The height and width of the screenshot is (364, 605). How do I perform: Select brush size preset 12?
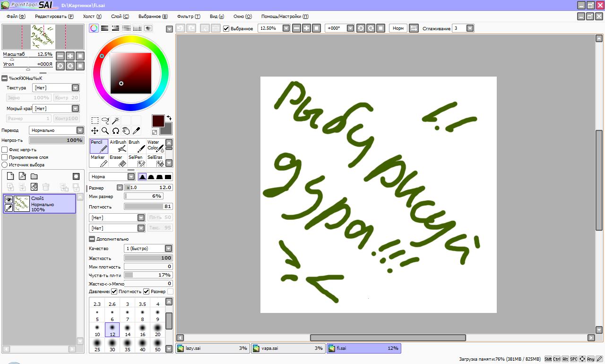112,330
